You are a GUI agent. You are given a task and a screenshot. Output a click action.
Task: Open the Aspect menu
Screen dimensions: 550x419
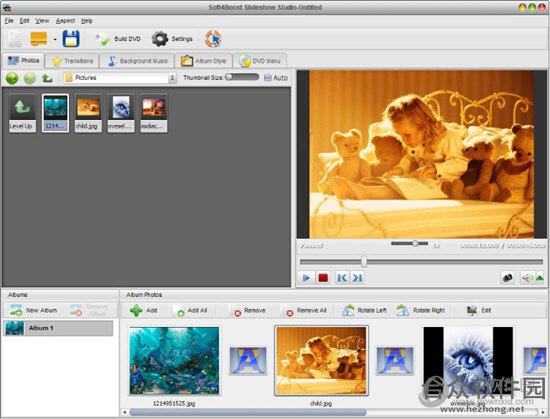pyautogui.click(x=65, y=21)
